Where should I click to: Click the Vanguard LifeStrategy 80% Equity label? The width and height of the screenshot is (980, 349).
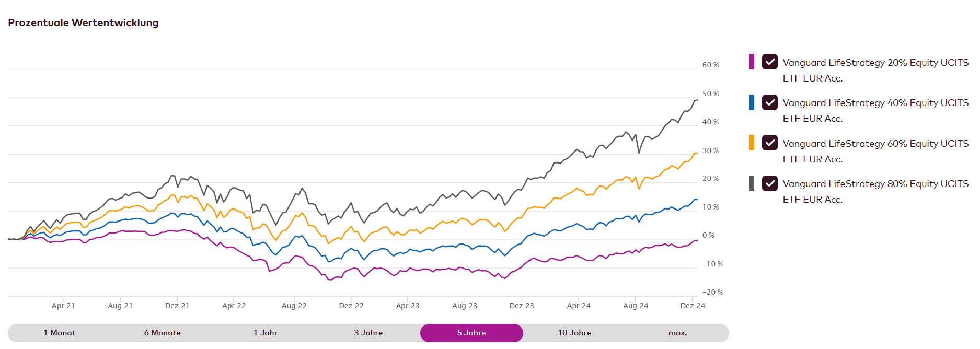[x=875, y=191]
